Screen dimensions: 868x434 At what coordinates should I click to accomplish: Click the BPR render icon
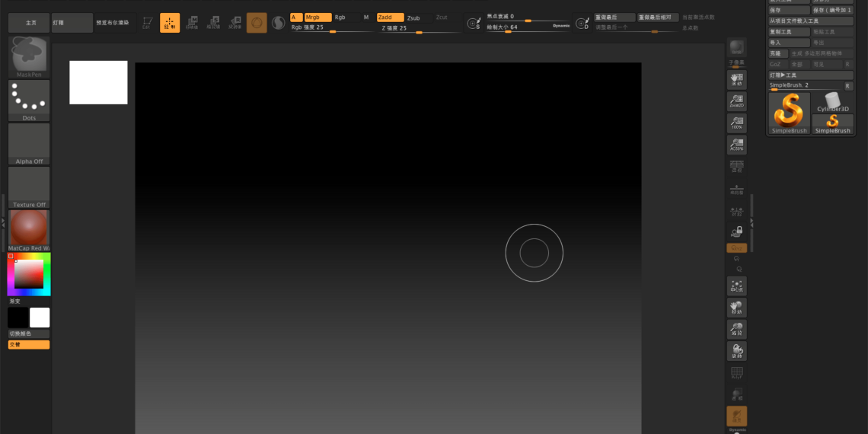click(x=736, y=49)
